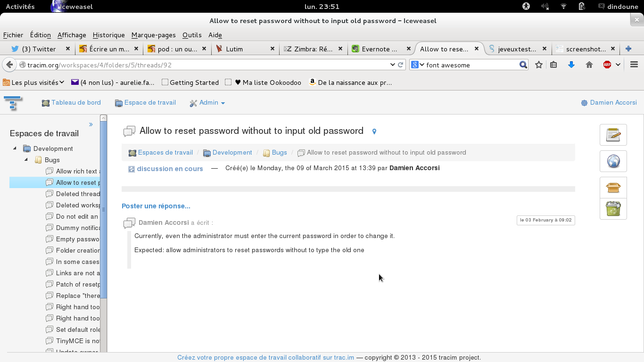The width and height of the screenshot is (644, 362).
Task: Click the globe icon button
Action: [x=613, y=161]
